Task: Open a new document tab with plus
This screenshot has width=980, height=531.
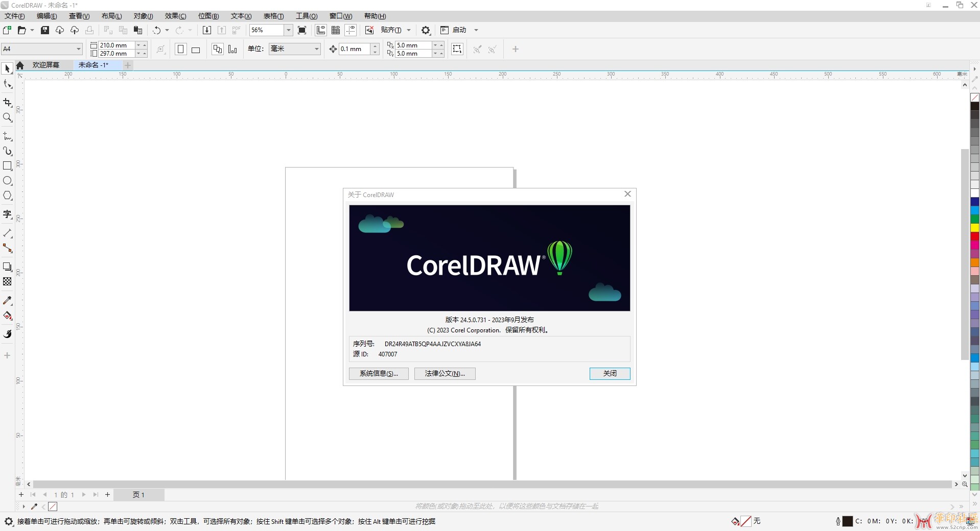Action: [128, 65]
